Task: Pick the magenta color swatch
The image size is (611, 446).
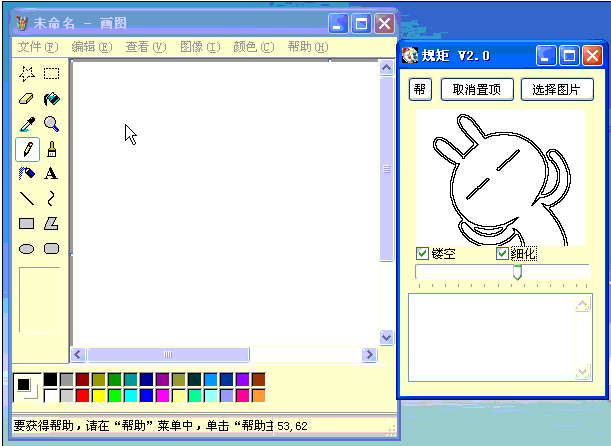Action: (x=162, y=396)
